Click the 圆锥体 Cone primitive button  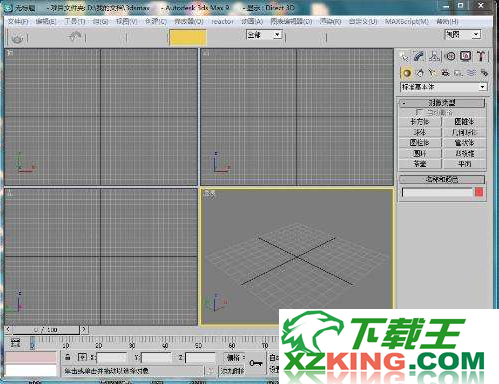[464, 122]
